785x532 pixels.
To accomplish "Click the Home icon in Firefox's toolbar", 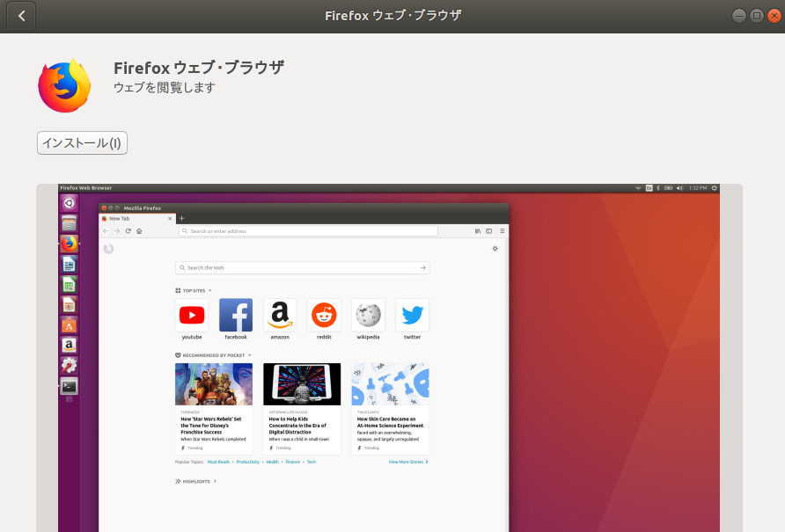I will [139, 230].
